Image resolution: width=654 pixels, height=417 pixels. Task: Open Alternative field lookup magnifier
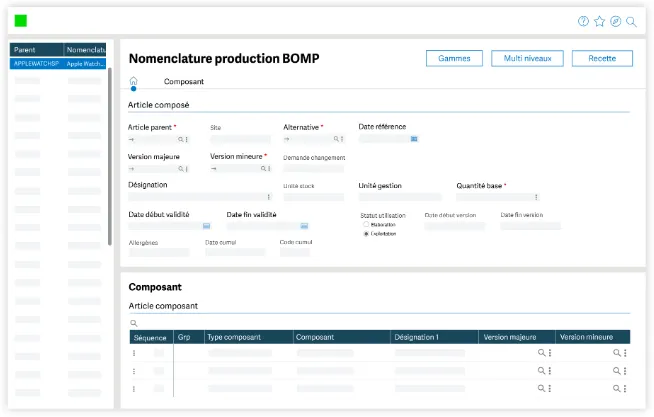pyautogui.click(x=336, y=139)
